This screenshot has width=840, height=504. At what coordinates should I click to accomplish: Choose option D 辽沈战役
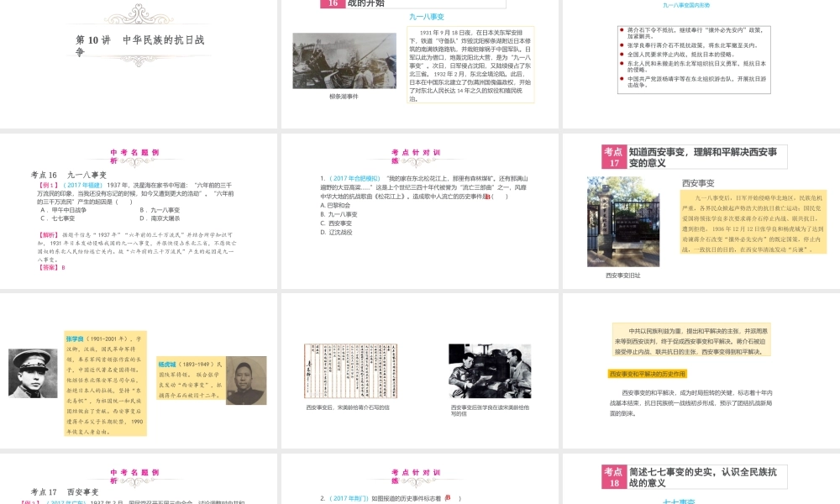pos(336,233)
